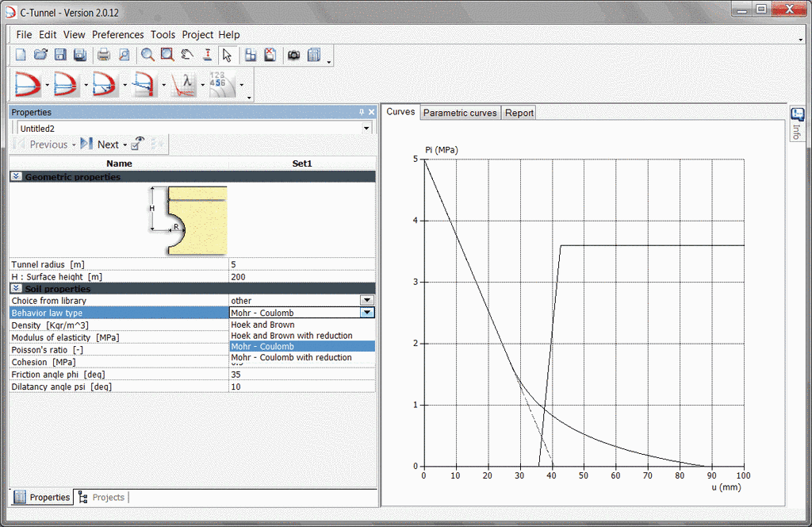
Task: Choose Hoek and Brown behavior law
Action: click(x=302, y=325)
